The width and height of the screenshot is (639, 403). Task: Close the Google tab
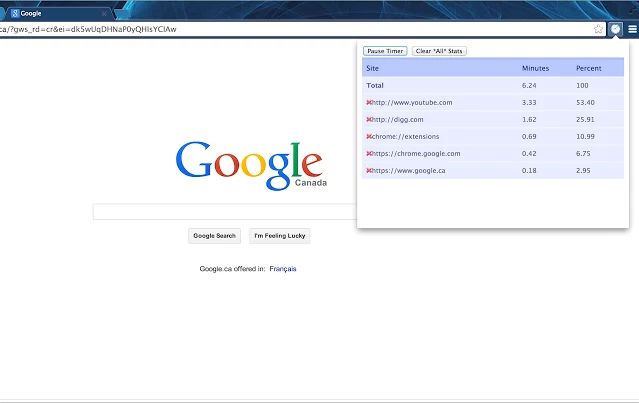[x=104, y=14]
